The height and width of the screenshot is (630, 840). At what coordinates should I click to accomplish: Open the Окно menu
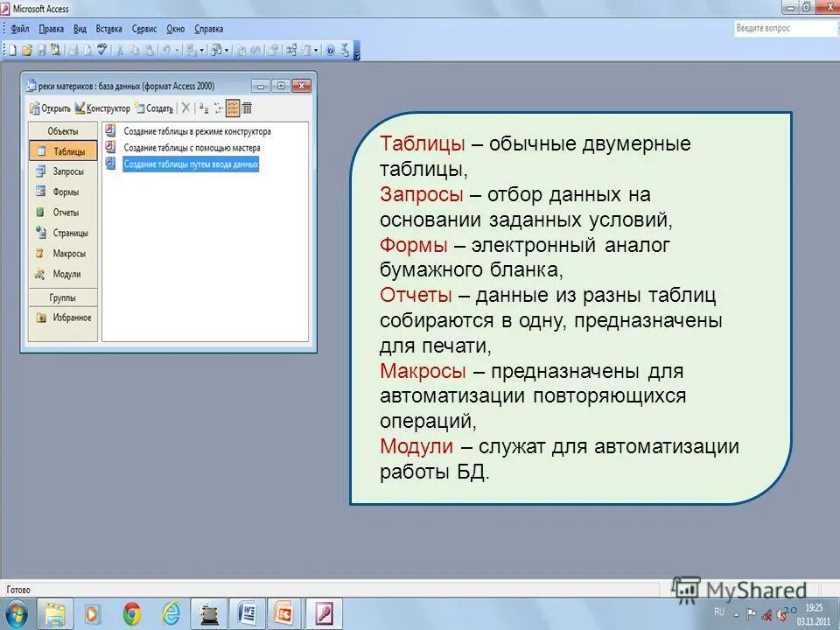coord(176,29)
